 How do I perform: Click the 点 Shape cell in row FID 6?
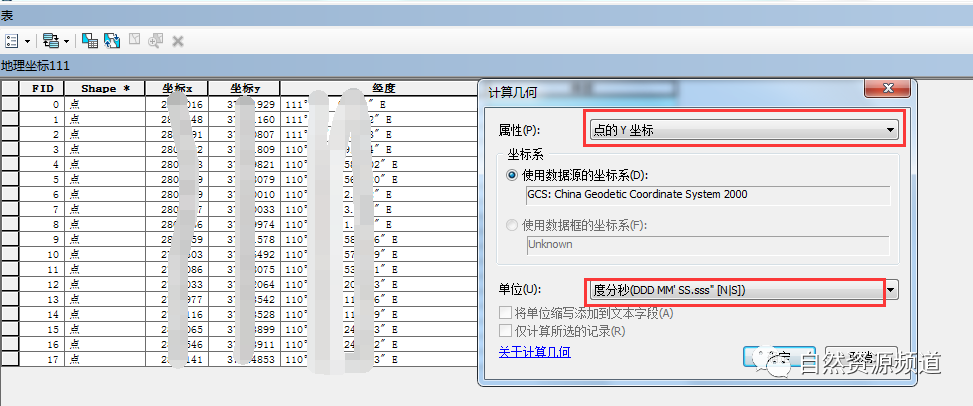[105, 194]
